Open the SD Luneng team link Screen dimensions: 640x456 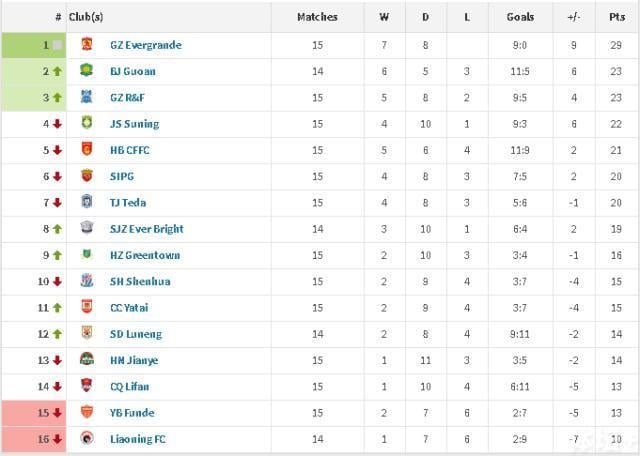click(135, 334)
